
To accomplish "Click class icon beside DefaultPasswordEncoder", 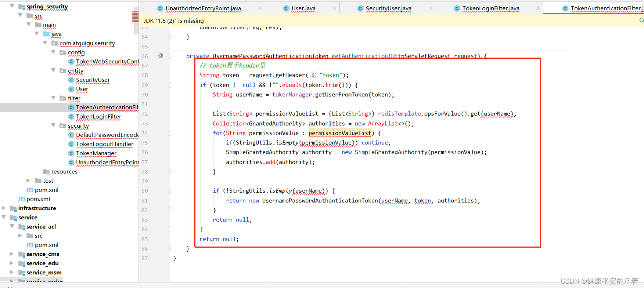I will 71,135.
